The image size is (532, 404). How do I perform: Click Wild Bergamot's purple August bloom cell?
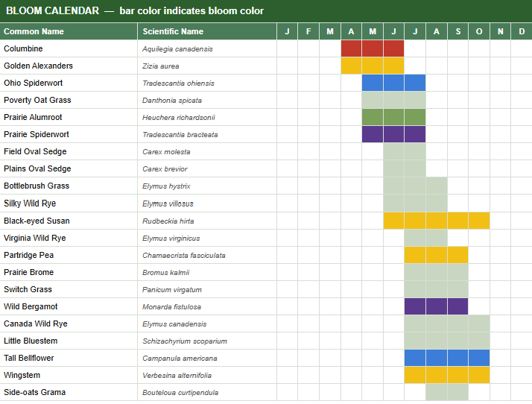point(437,306)
